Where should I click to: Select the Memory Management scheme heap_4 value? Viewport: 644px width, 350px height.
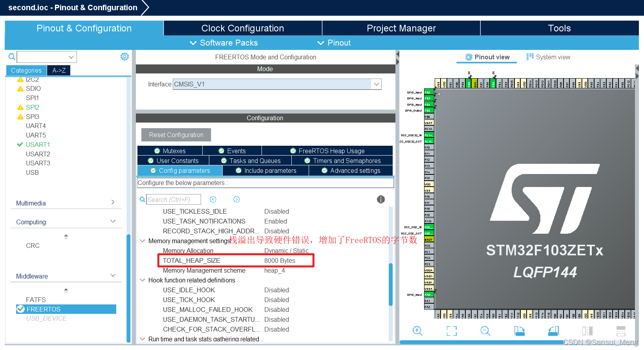(x=274, y=270)
